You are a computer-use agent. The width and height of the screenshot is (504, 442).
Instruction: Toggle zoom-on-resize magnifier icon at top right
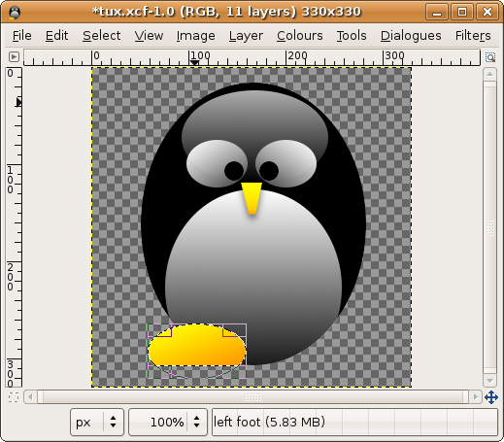click(490, 57)
